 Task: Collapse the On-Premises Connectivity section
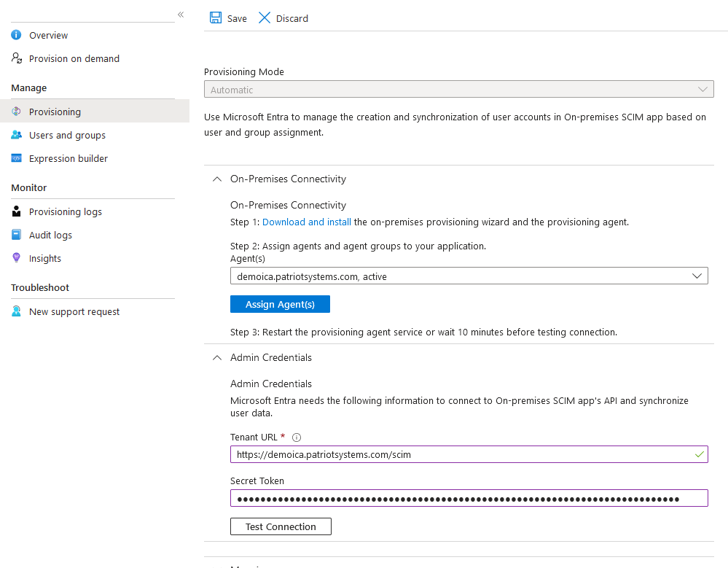217,179
